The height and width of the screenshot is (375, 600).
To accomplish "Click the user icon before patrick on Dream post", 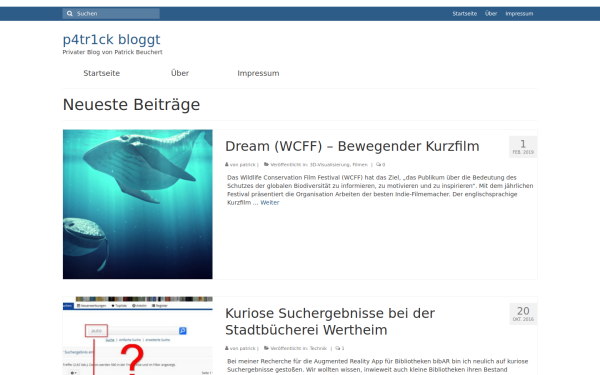I will [227, 165].
